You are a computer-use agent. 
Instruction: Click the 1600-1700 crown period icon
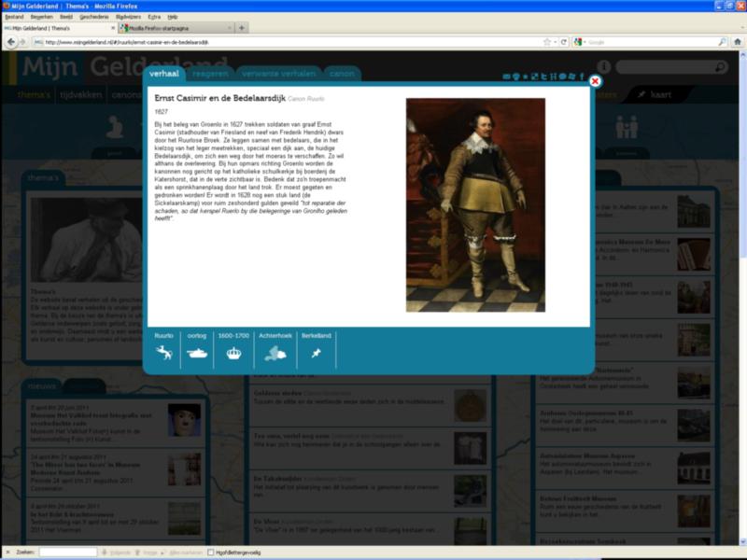click(x=233, y=354)
